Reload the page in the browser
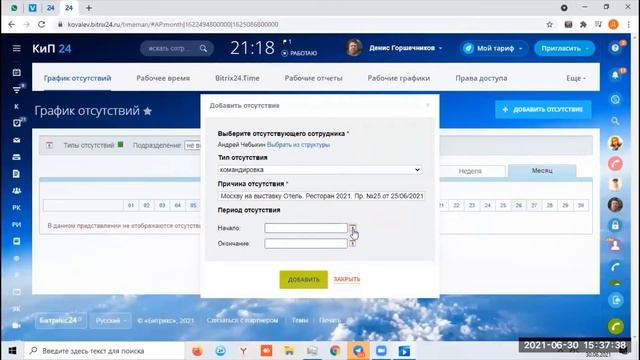Viewport: 640px width, 360px height. point(41,24)
